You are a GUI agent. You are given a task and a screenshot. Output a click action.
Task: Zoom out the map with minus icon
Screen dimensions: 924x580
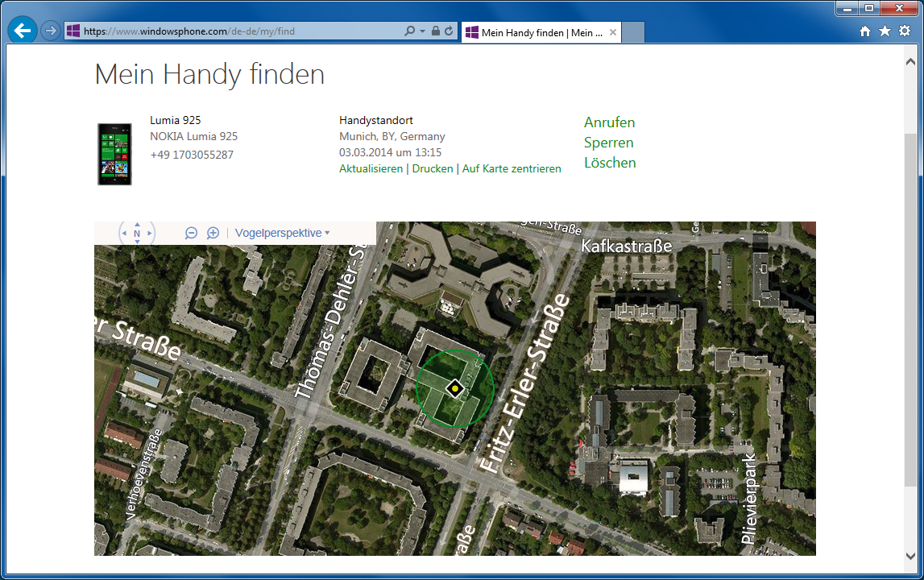click(191, 234)
